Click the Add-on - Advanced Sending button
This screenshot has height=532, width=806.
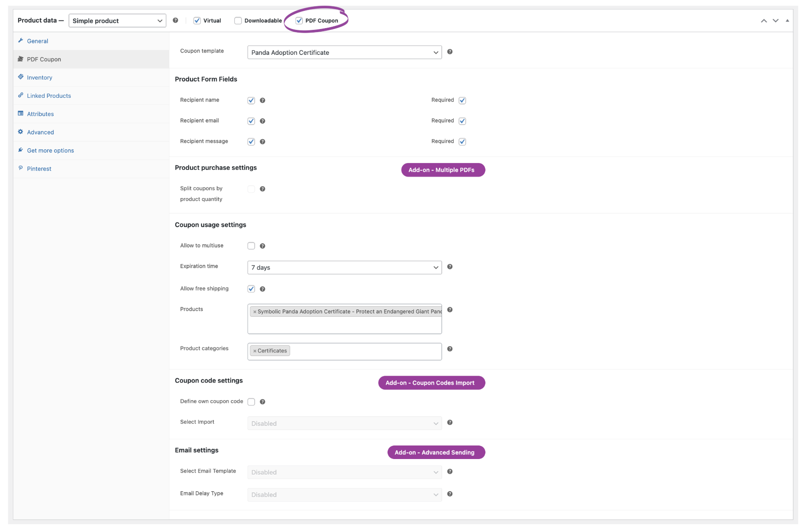436,452
